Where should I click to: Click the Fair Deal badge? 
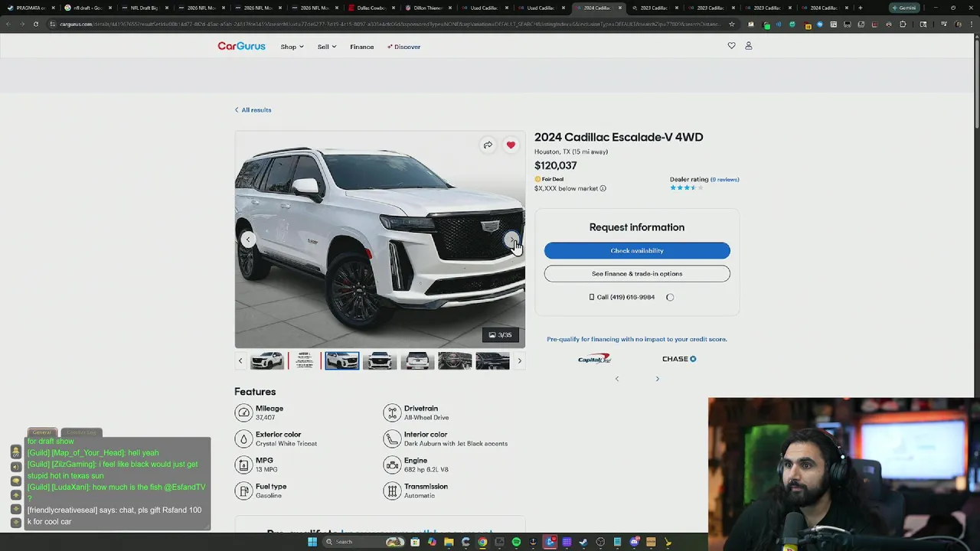pos(549,179)
